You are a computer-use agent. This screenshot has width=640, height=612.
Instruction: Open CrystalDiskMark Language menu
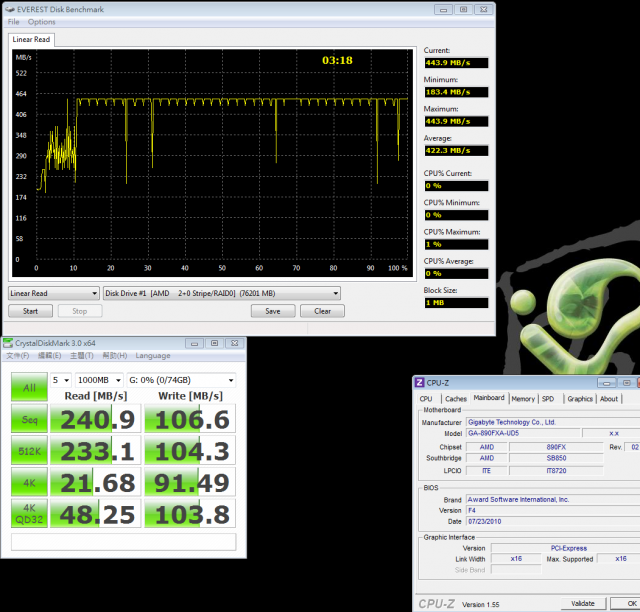point(153,356)
